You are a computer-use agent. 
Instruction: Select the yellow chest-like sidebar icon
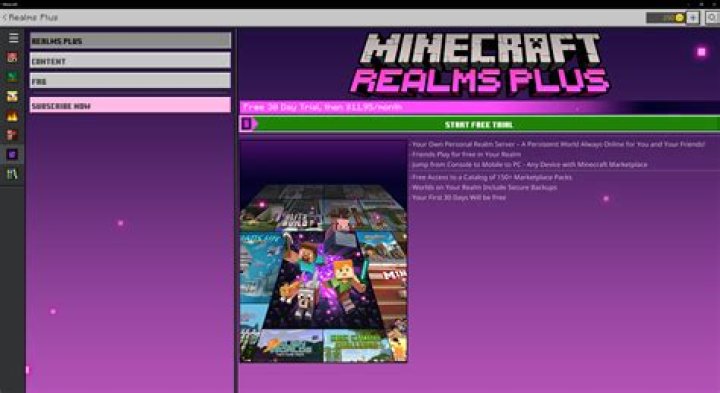pos(12,96)
